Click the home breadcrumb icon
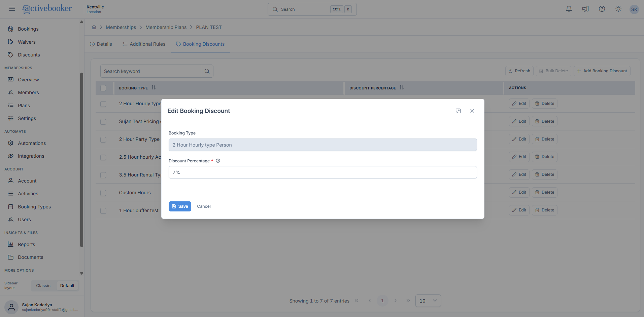 click(94, 27)
